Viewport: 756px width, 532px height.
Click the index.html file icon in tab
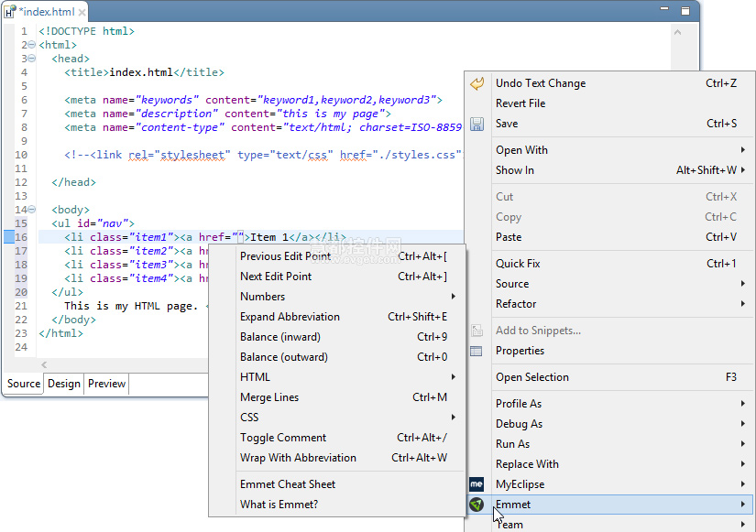click(10, 12)
